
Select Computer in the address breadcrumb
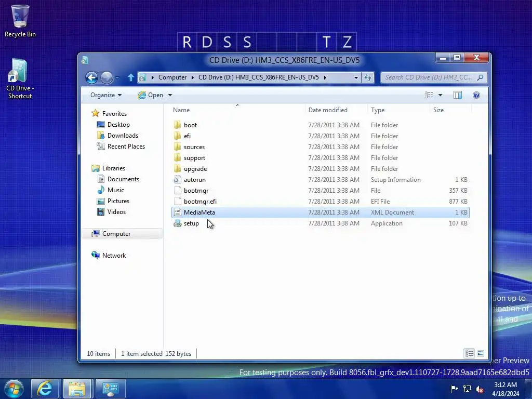(x=172, y=77)
